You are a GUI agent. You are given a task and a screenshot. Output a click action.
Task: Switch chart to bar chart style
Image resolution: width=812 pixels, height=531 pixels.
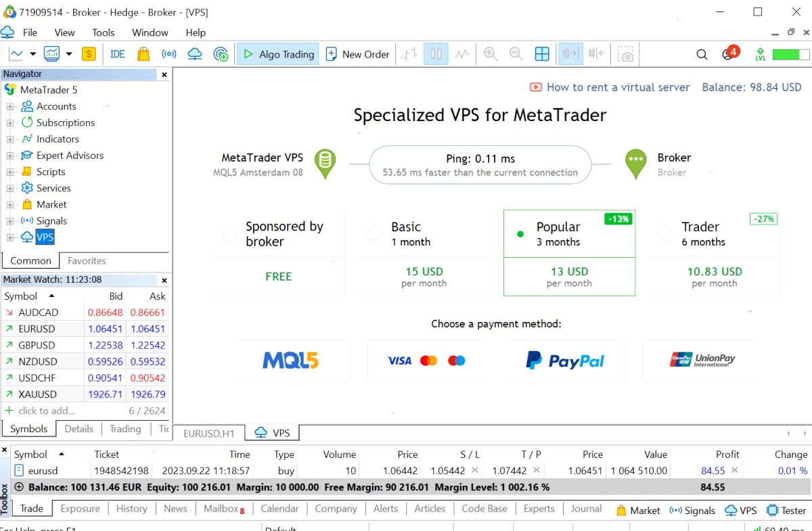pos(409,54)
